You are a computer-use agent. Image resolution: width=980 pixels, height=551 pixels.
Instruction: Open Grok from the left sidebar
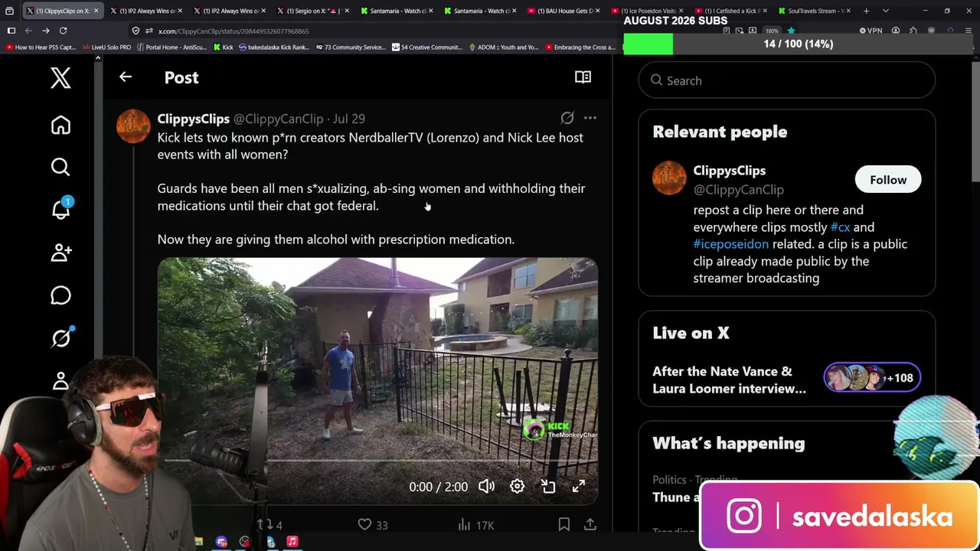click(60, 337)
